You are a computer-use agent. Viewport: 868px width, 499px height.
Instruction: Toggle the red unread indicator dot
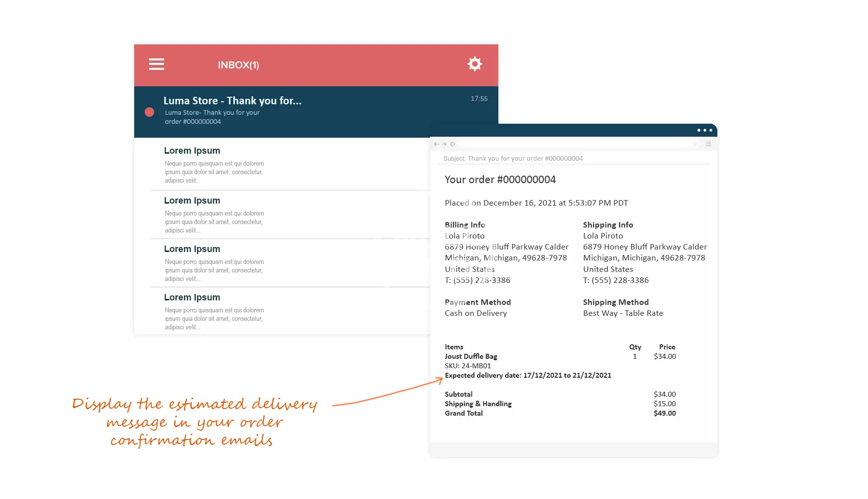[149, 112]
